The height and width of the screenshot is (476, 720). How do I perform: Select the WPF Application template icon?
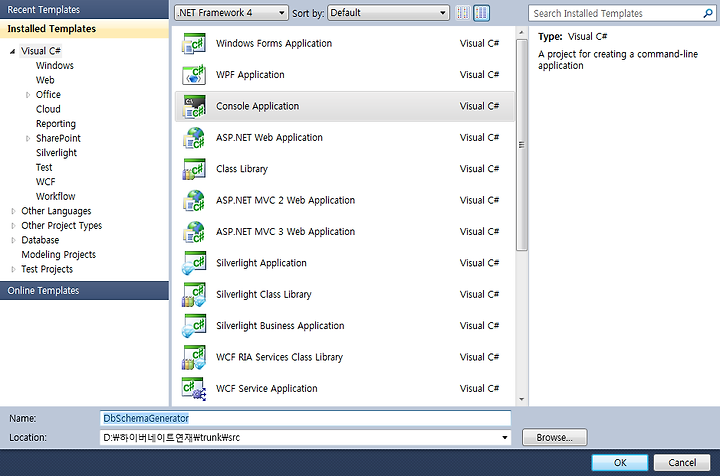(x=194, y=75)
